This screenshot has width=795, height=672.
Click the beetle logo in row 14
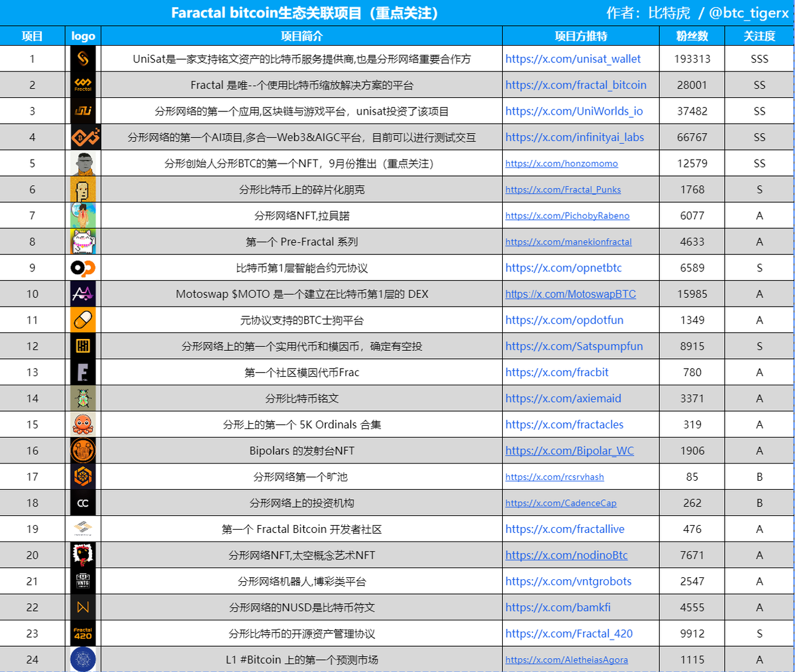[83, 399]
